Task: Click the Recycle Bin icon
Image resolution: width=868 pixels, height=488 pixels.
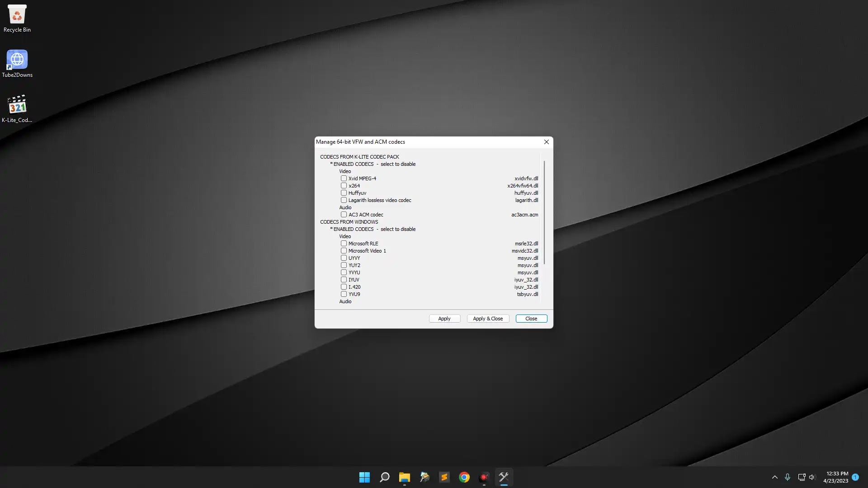Action: point(17,13)
